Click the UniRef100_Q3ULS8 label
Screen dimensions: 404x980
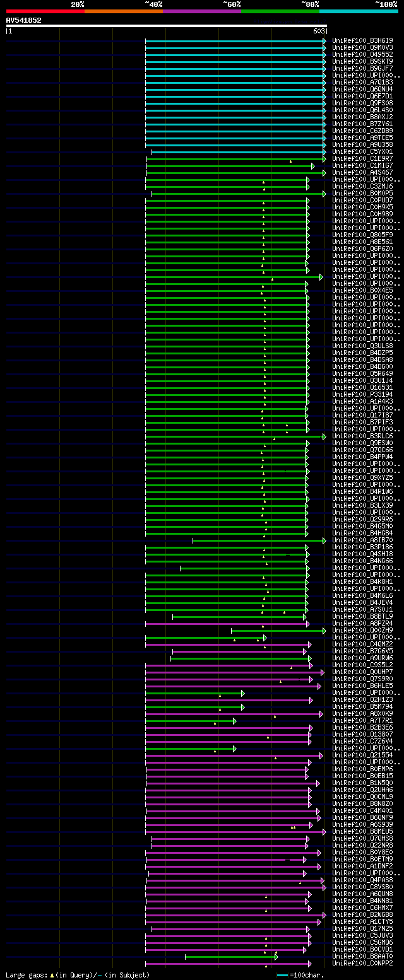(x=362, y=346)
